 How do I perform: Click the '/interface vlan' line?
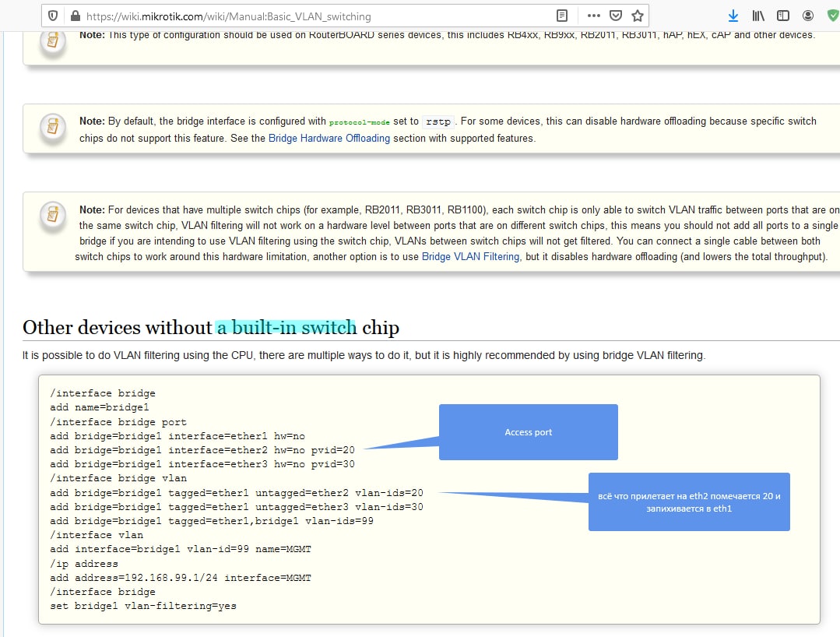coord(97,535)
